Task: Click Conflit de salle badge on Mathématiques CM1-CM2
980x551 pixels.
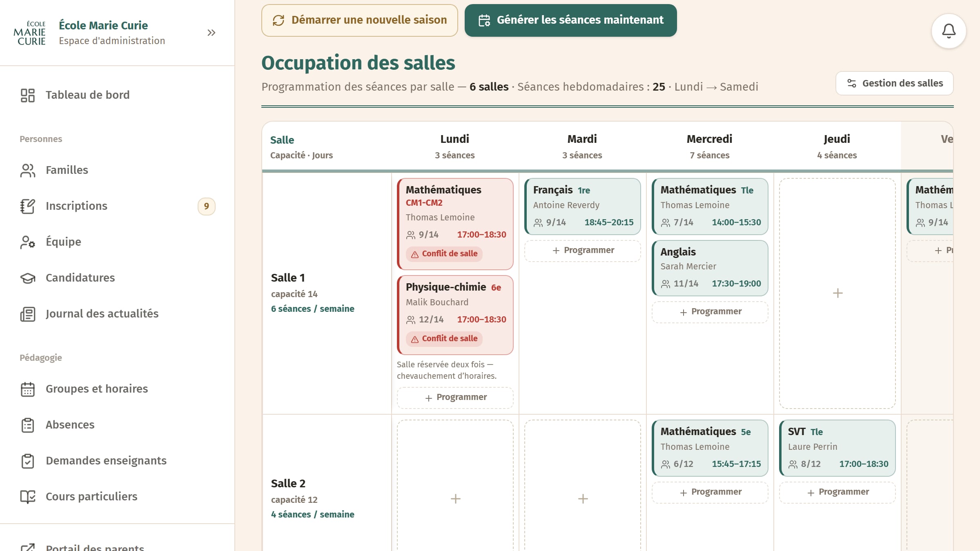Action: pos(444,254)
